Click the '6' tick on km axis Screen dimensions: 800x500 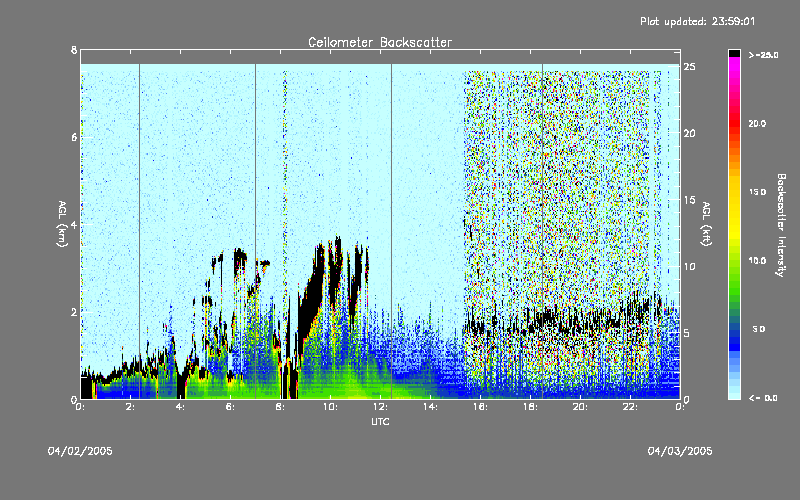coord(74,137)
